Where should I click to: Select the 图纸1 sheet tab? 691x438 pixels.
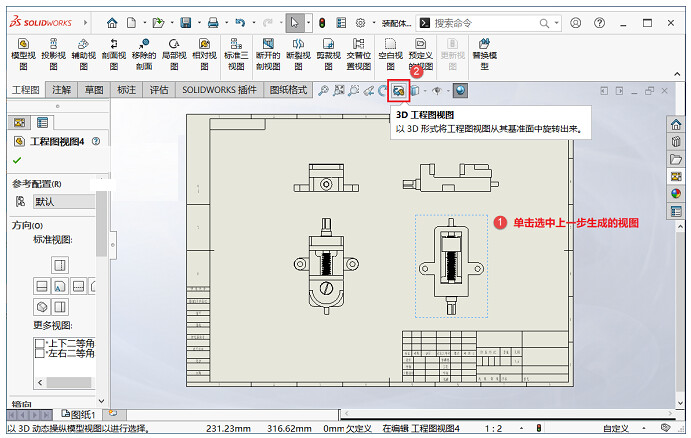point(78,414)
